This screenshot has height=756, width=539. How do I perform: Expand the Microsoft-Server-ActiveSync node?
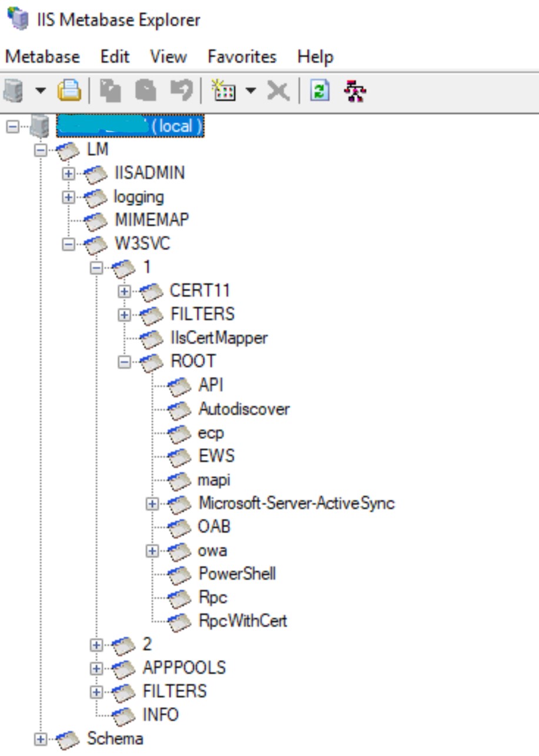pos(152,504)
